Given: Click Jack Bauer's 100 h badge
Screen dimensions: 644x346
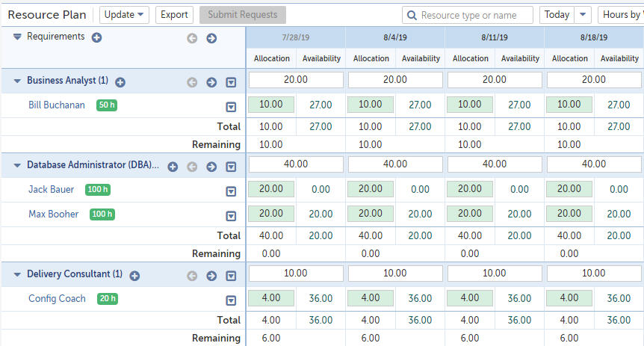Looking at the screenshot, I should 98,189.
